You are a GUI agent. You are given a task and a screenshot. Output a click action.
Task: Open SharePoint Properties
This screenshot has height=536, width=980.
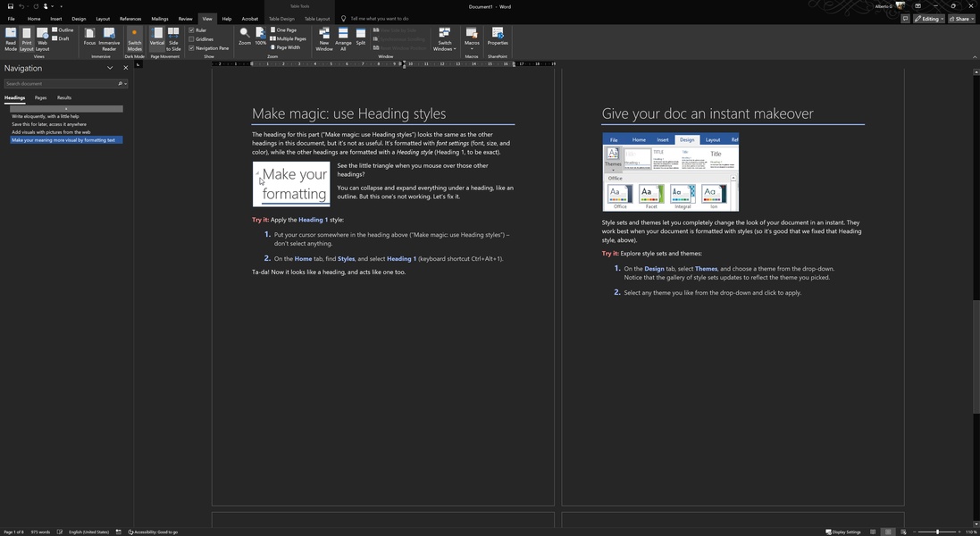point(498,36)
